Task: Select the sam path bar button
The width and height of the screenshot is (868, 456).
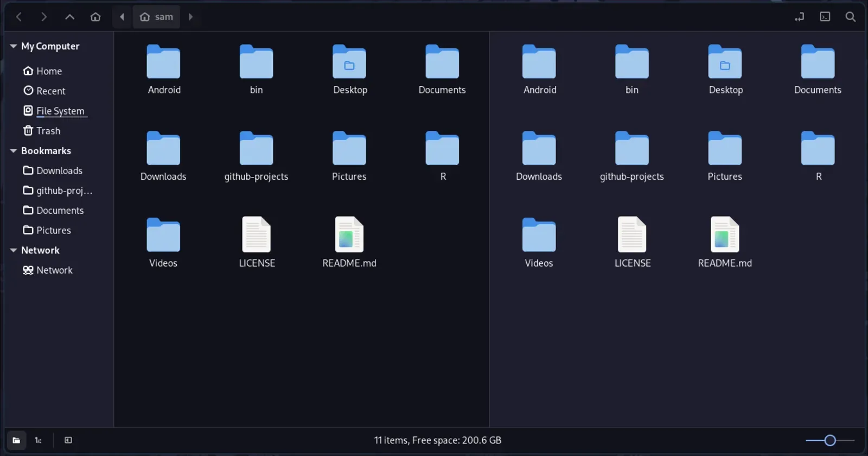Action: (x=156, y=17)
